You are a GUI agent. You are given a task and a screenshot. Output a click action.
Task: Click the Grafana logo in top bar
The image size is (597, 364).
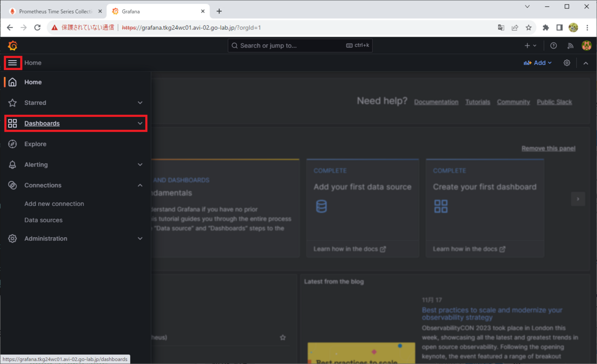point(13,46)
